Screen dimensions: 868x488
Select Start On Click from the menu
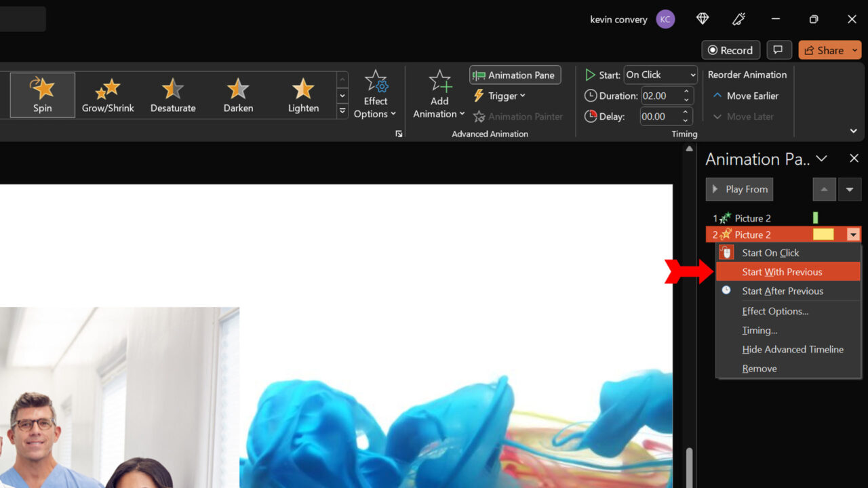click(x=770, y=252)
